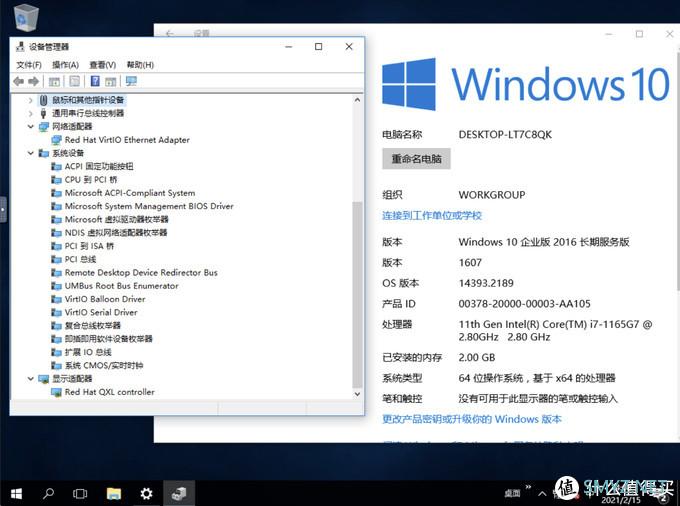Open the 文件(F) menu
This screenshot has width=680, height=506.
[x=29, y=65]
